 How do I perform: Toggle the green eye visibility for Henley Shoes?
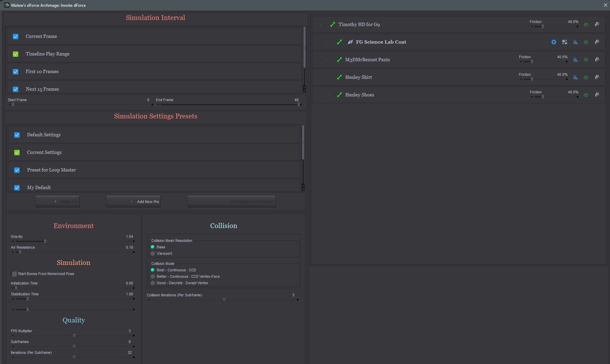coord(586,95)
